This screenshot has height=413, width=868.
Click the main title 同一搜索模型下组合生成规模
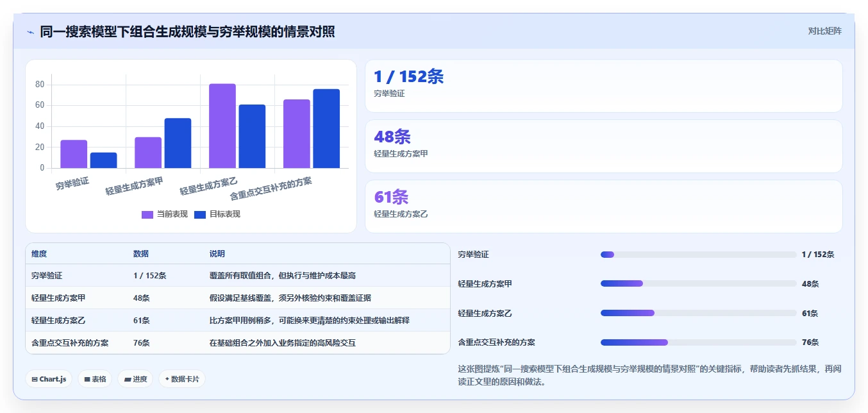pos(187,32)
